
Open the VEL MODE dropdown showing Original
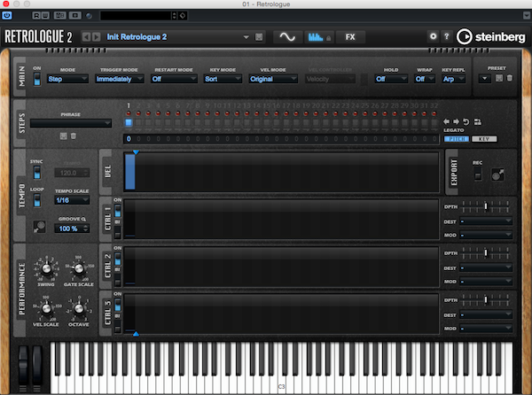(273, 79)
